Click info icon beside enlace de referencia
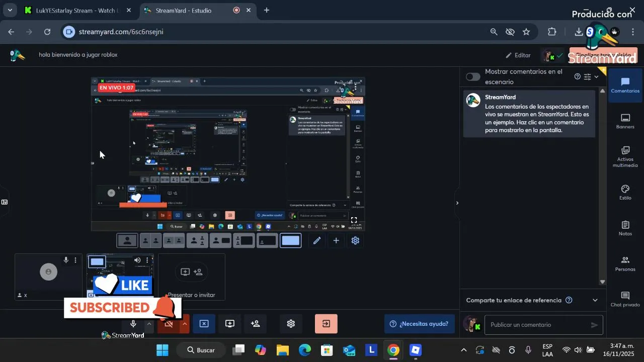Viewport: 644px width, 362px height. click(x=569, y=300)
